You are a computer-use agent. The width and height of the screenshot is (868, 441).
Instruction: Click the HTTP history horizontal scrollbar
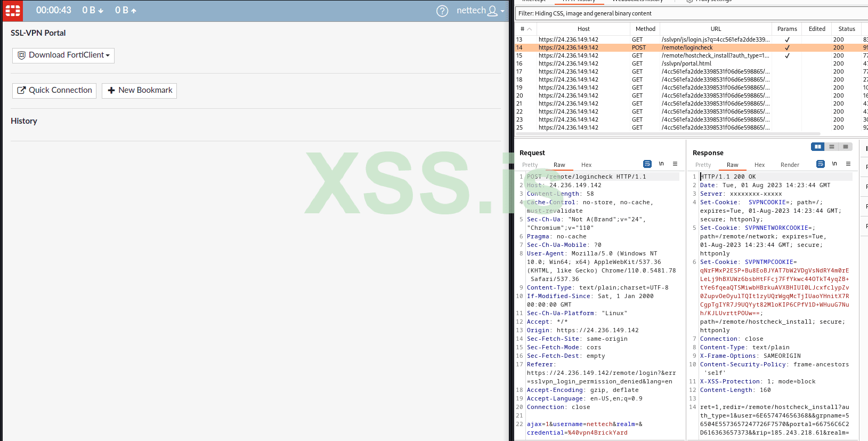(x=669, y=134)
